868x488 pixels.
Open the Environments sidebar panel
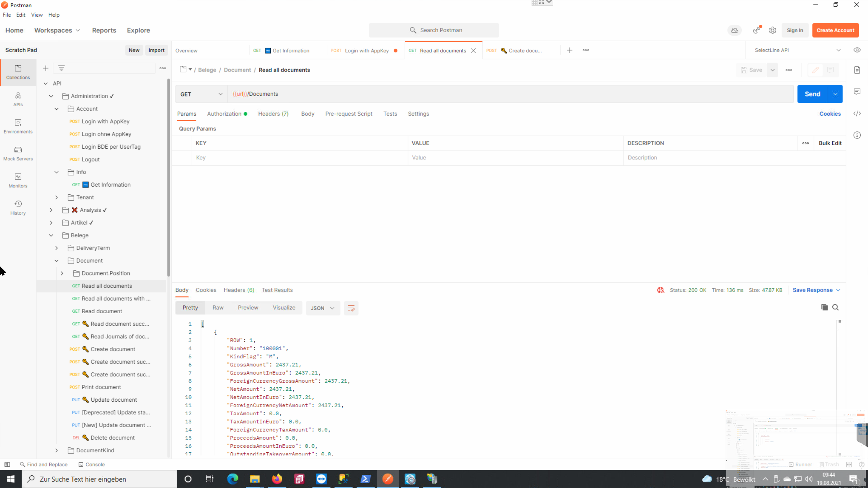point(18,126)
